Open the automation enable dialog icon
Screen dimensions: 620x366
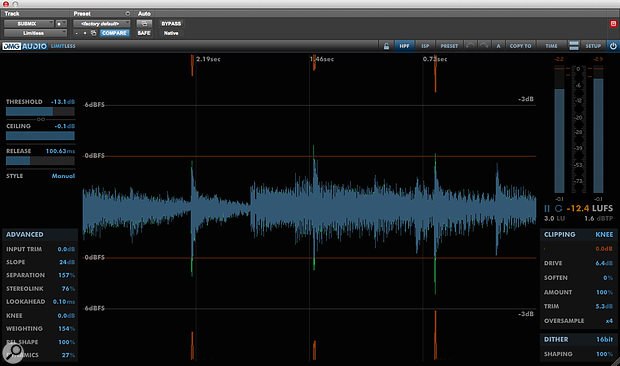coord(144,24)
